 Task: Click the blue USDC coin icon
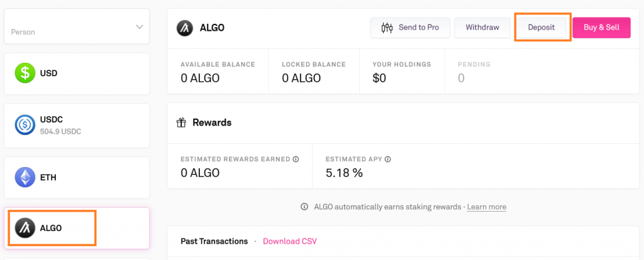click(25, 125)
